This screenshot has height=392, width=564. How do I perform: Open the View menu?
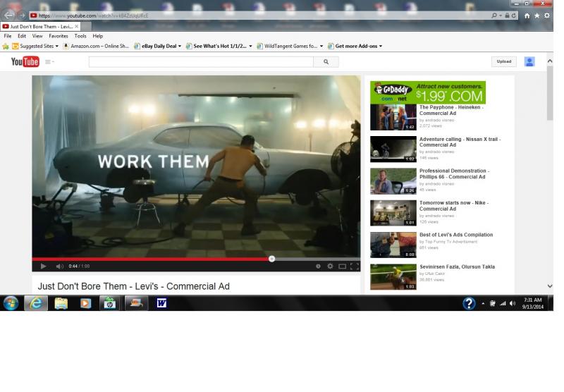[x=37, y=36]
